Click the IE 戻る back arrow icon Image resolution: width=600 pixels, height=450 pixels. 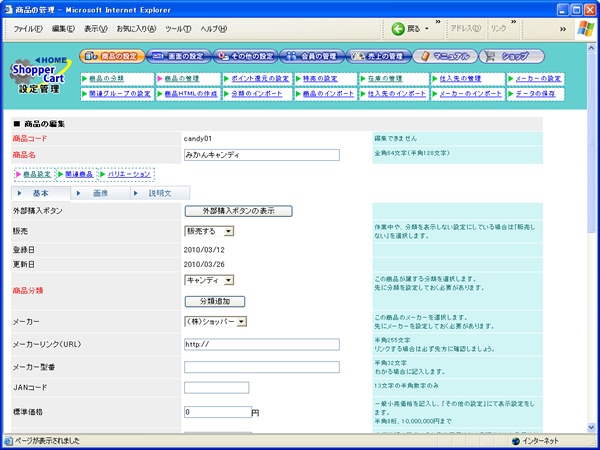click(398, 29)
